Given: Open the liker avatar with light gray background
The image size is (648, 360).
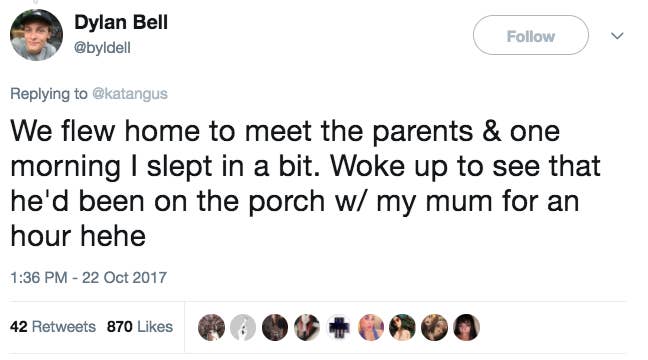Looking at the screenshot, I should click(x=243, y=327).
